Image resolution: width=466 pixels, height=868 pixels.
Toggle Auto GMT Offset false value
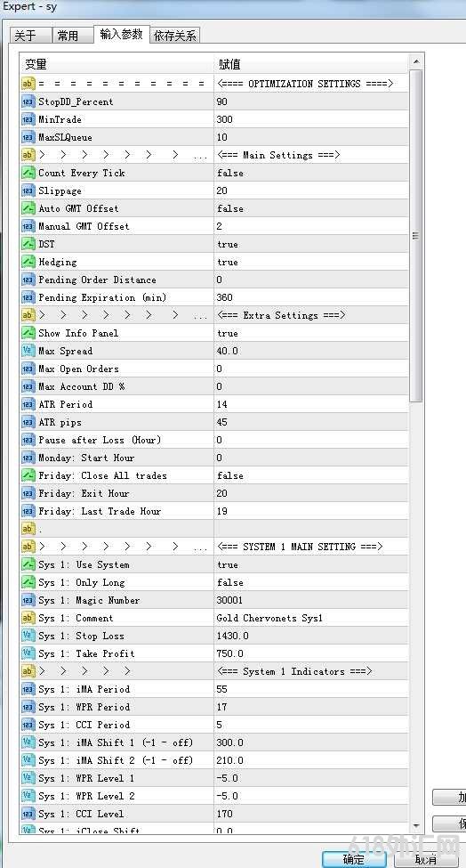pyautogui.click(x=311, y=208)
